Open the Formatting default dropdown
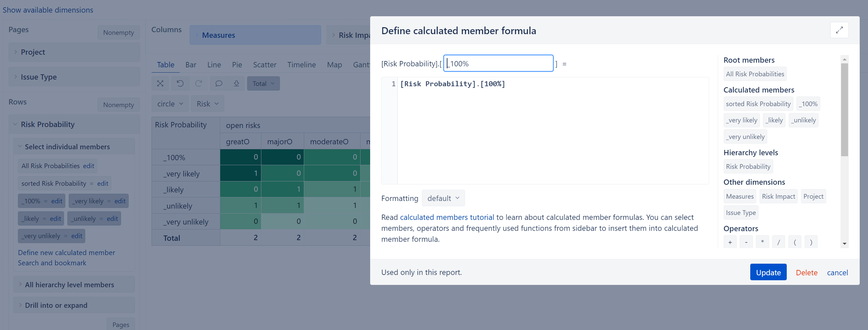This screenshot has width=868, height=330. pos(443,198)
